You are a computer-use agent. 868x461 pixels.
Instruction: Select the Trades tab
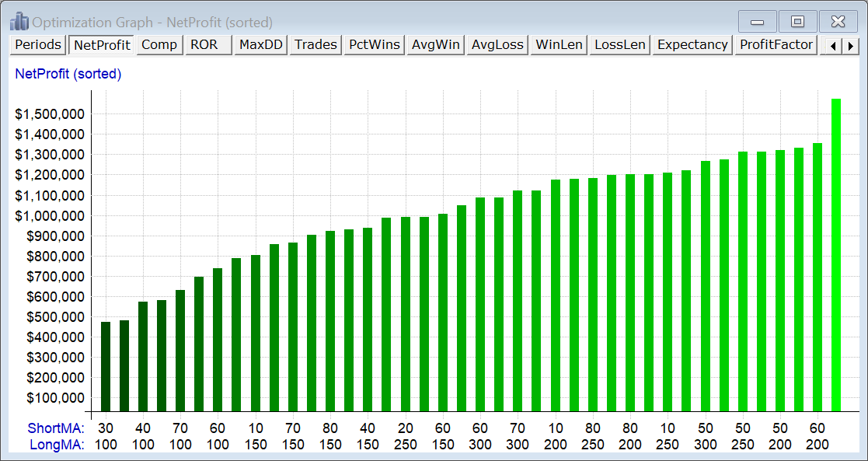coord(315,45)
